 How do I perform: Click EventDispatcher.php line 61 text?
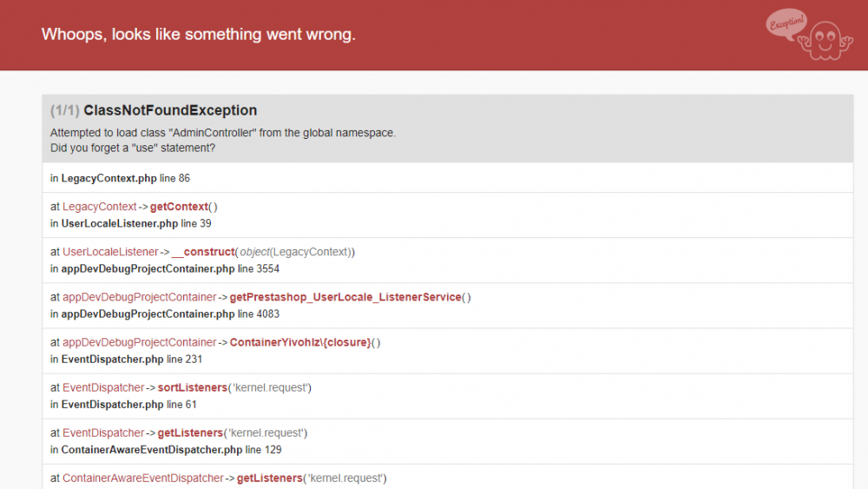coord(122,404)
